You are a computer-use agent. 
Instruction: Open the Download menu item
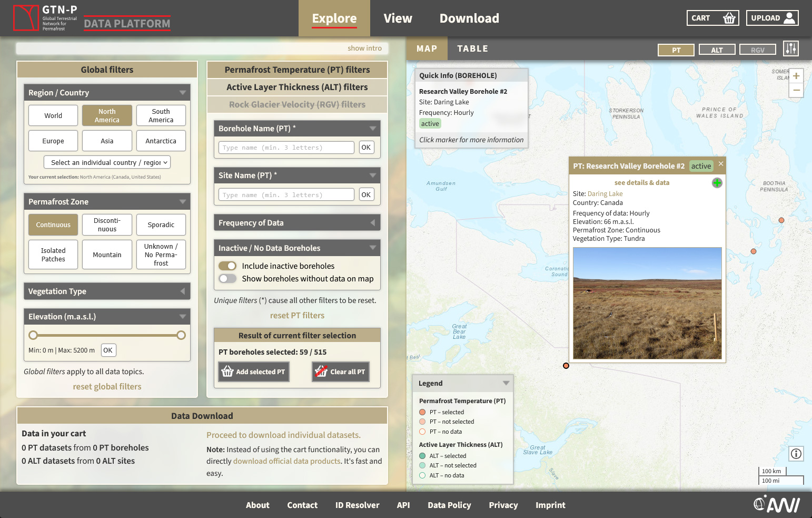point(469,18)
